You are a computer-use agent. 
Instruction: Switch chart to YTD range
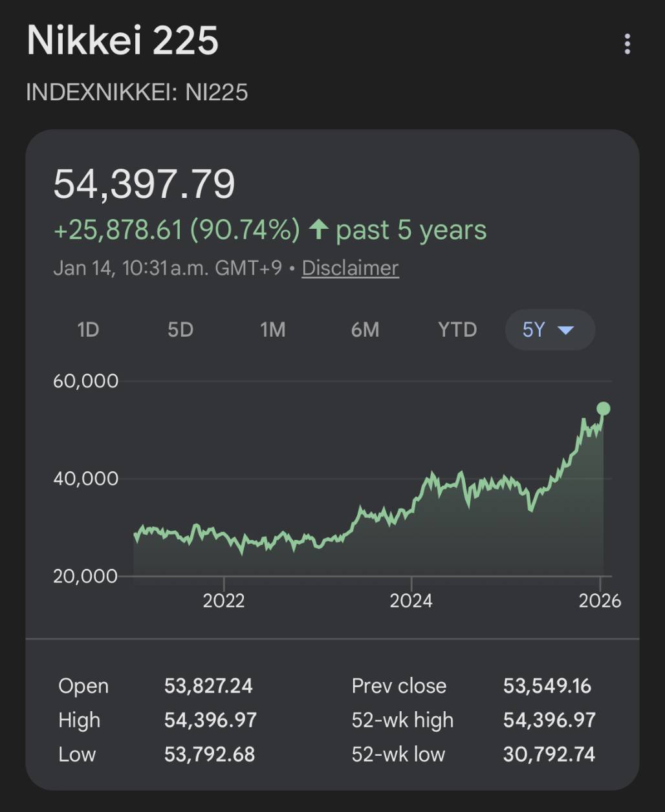pos(457,330)
